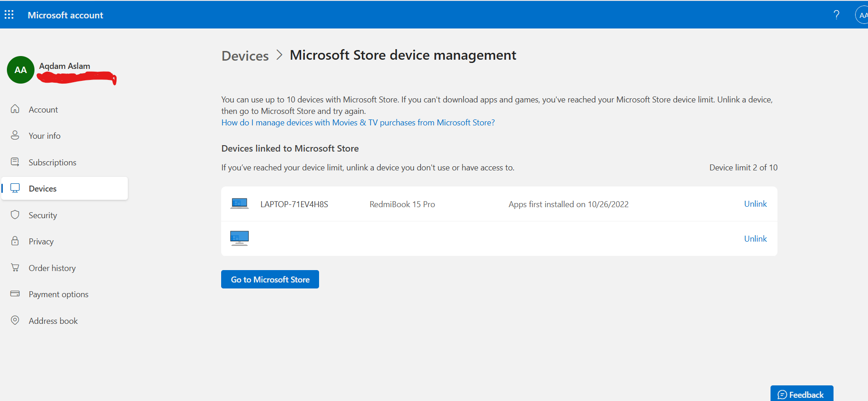868x401 pixels.
Task: Open the Account page in the sidebar
Action: [43, 110]
